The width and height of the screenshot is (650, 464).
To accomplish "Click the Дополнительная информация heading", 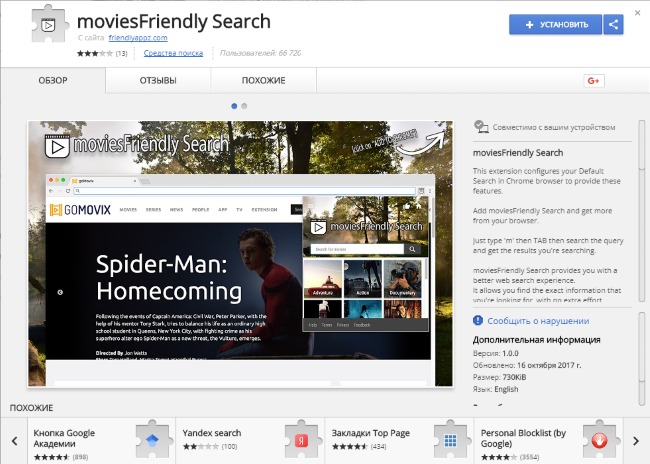I will pyautogui.click(x=536, y=340).
